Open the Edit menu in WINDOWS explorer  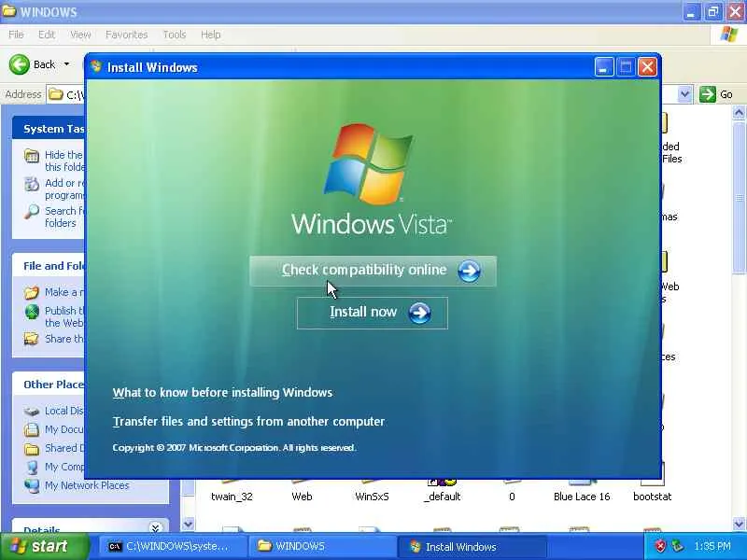click(x=46, y=35)
